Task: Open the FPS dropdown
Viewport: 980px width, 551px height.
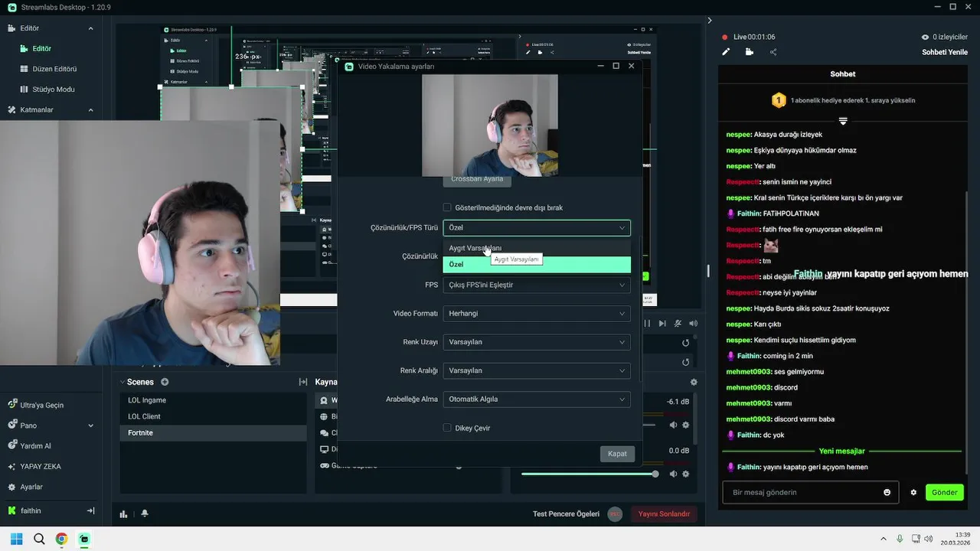Action: click(537, 285)
